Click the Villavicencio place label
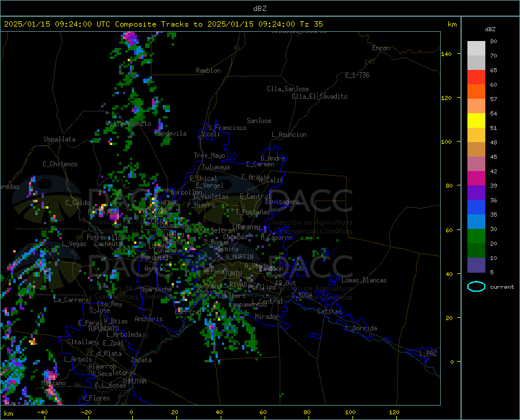This screenshot has width=520, height=420. point(128,124)
